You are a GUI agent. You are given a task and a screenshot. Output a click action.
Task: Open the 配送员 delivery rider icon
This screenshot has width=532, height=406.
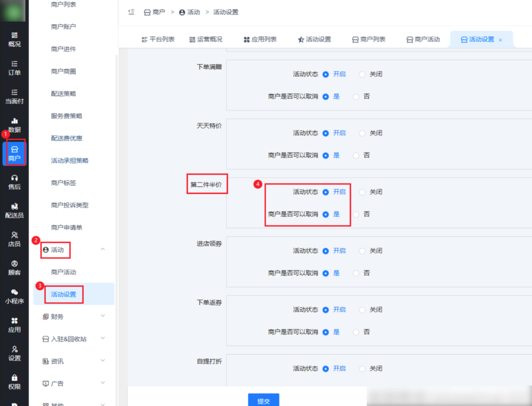tap(15, 210)
